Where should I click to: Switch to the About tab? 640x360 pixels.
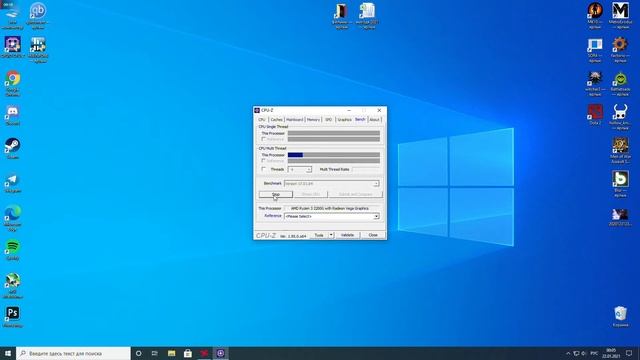[x=375, y=120]
